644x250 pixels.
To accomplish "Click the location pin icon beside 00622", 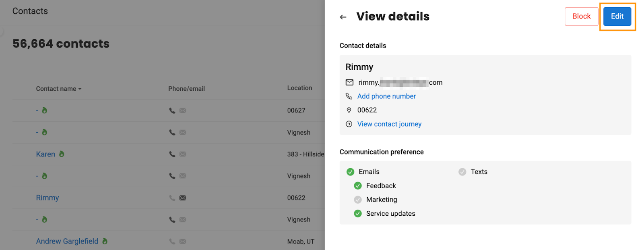I will click(x=349, y=110).
